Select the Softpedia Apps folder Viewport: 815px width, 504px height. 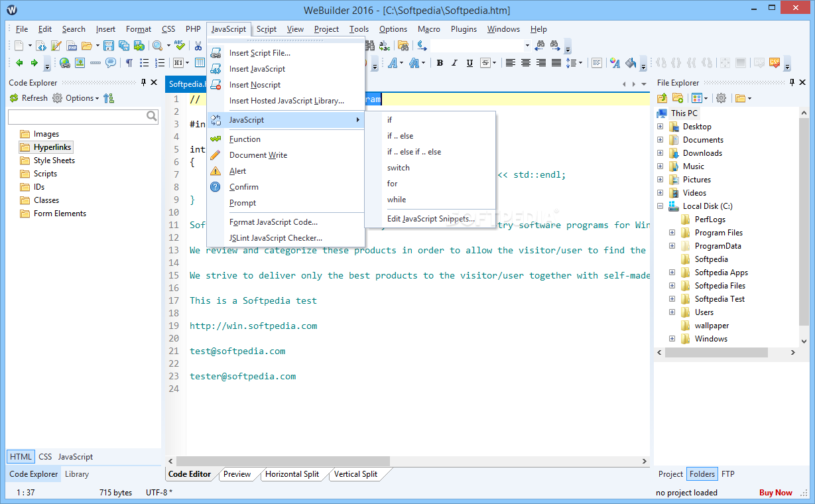(721, 273)
